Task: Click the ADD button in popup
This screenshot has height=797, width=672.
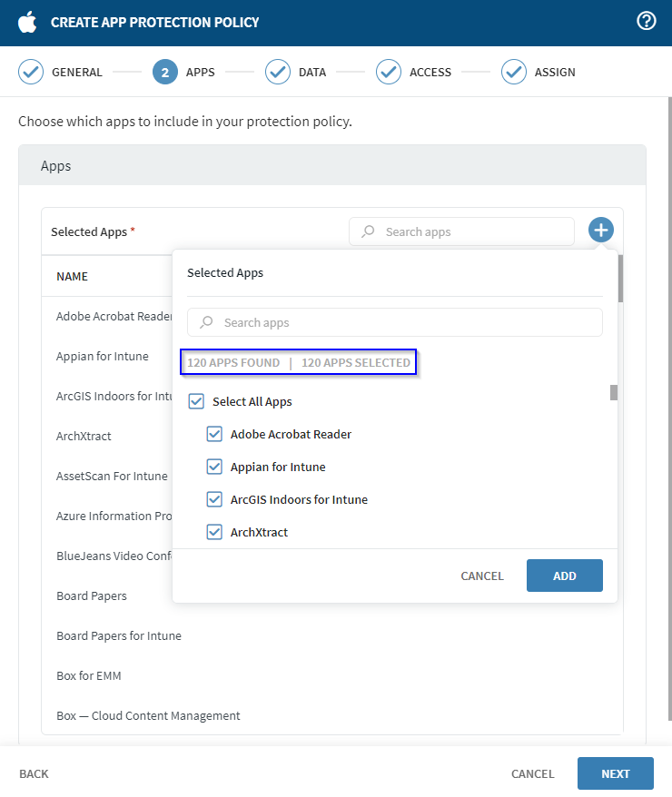Action: pyautogui.click(x=564, y=576)
